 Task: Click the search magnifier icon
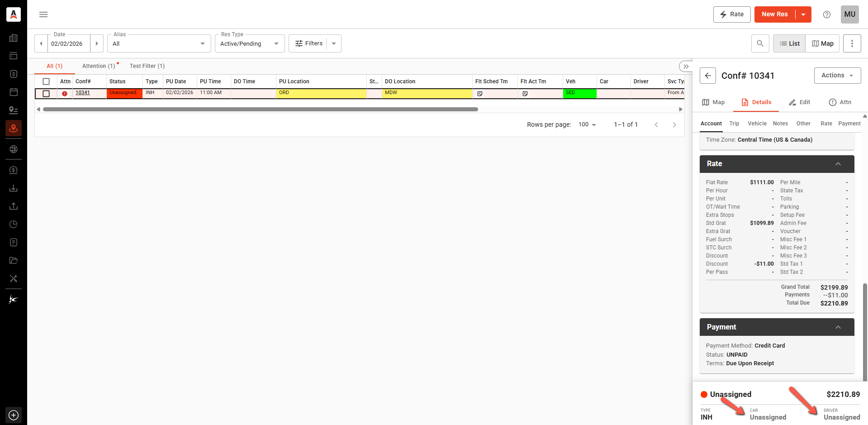[760, 43]
